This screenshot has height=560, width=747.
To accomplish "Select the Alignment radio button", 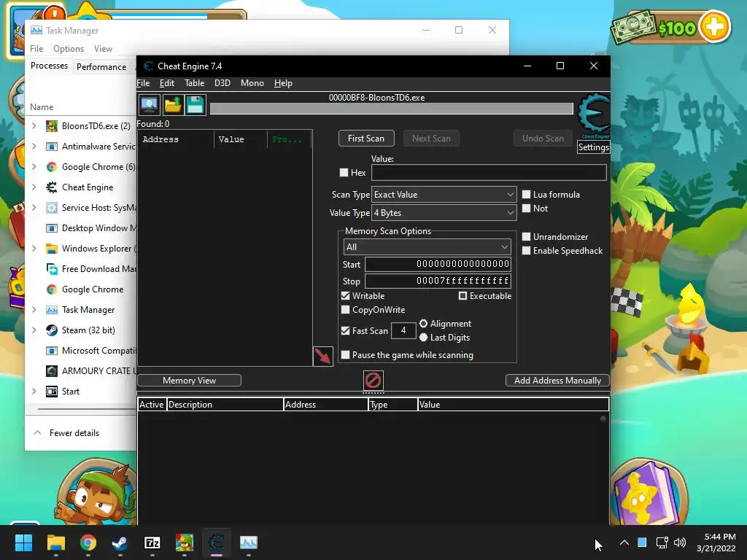I will point(424,324).
